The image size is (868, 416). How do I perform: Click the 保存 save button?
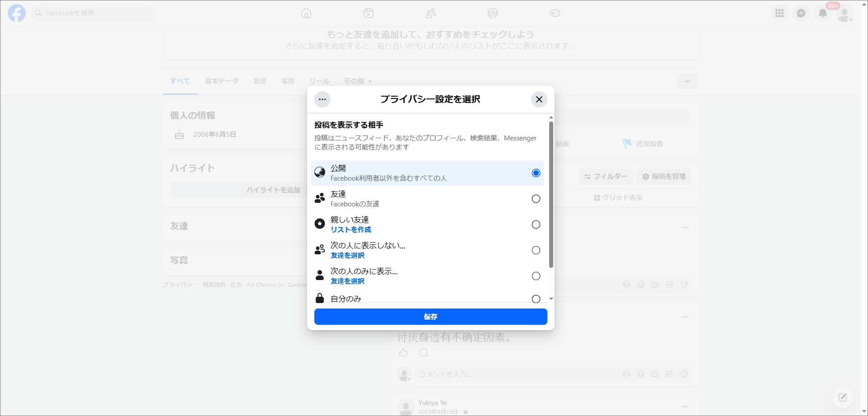(431, 317)
